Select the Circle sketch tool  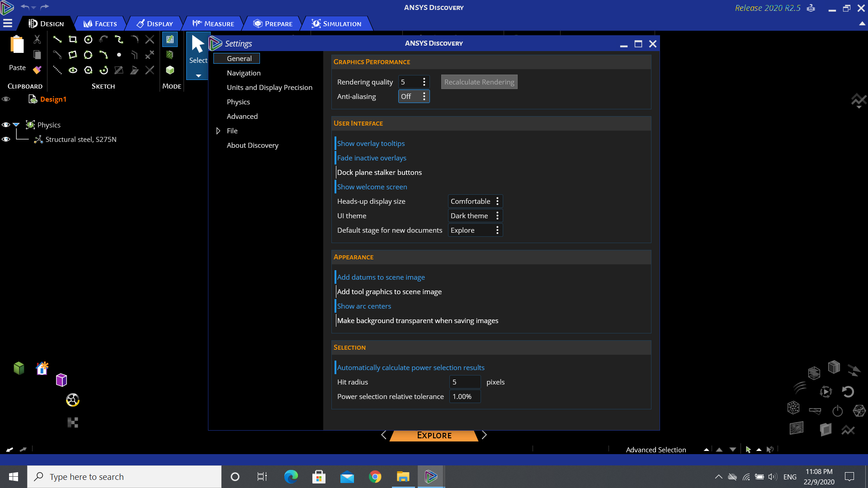(x=88, y=40)
